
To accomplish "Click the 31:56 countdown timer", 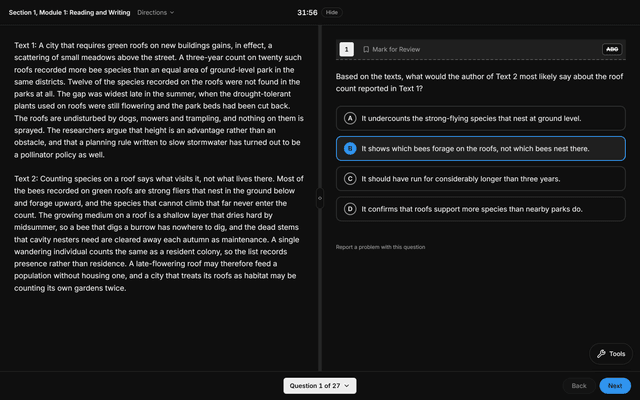I will click(x=307, y=13).
